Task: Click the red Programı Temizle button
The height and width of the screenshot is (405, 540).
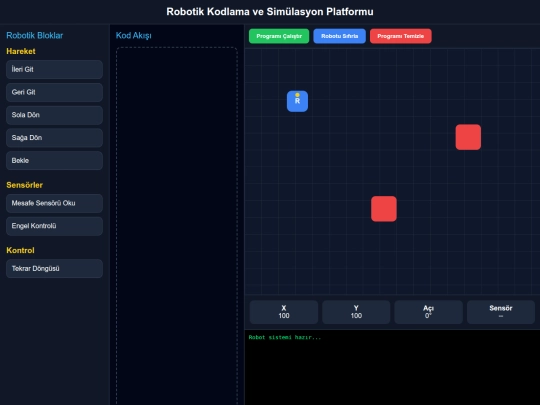Action: coord(401,36)
